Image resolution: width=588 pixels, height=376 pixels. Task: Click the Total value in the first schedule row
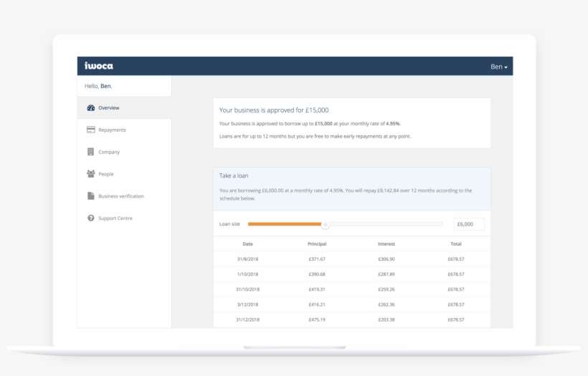(x=456, y=259)
